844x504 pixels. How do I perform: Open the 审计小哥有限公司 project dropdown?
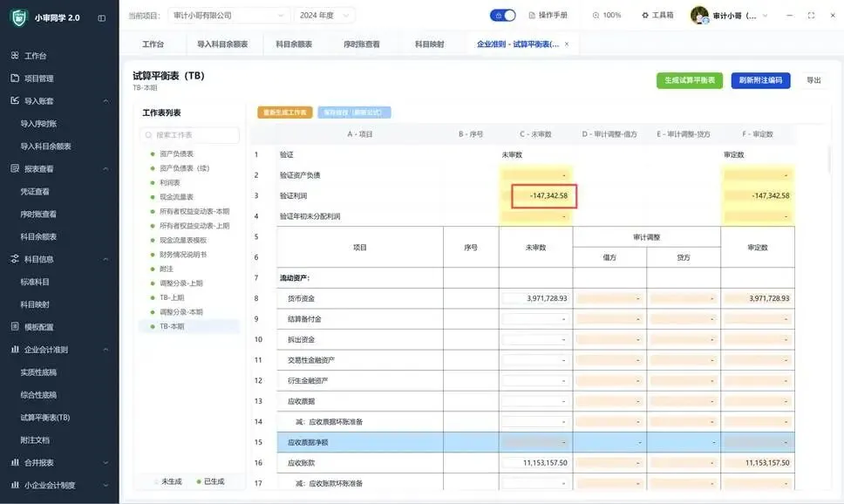pyautogui.click(x=229, y=16)
